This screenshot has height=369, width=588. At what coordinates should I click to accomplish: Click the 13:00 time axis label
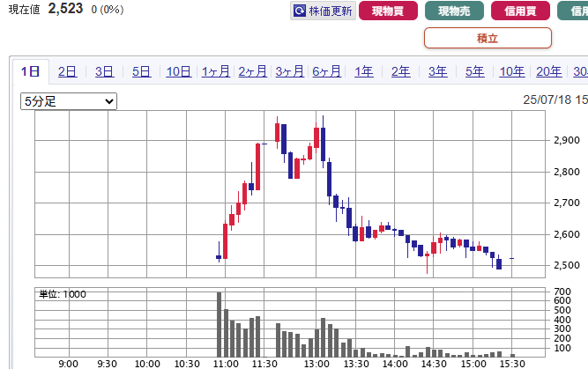pyautogui.click(x=316, y=364)
